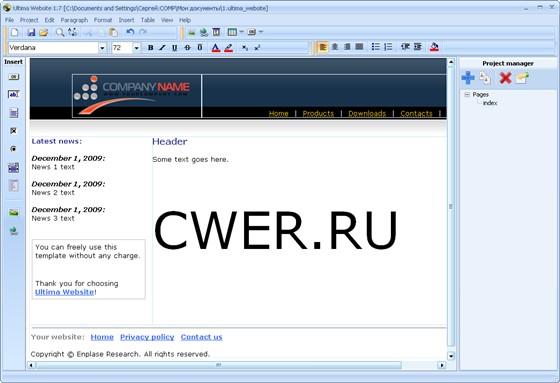Toggle align left paragraph button
560x383 pixels.
pos(322,47)
